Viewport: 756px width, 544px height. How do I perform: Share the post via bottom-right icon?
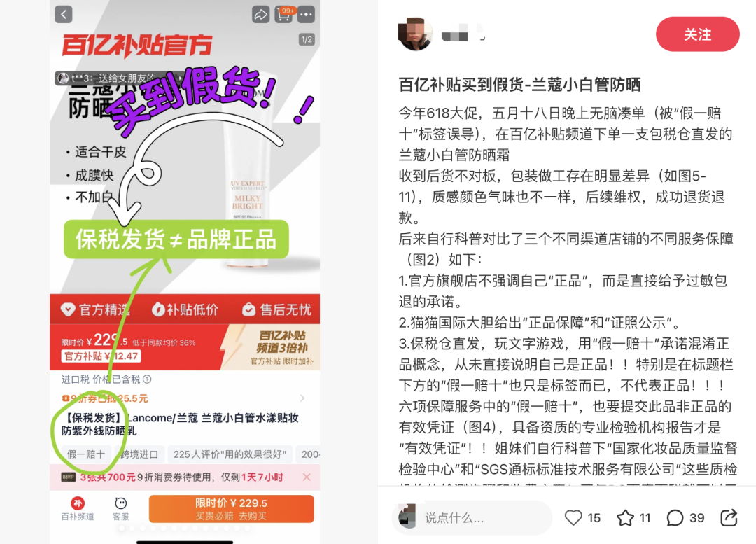coord(729,517)
